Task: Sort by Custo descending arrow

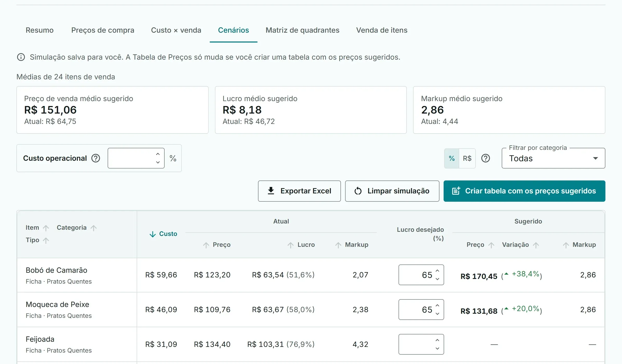Action: tap(153, 234)
